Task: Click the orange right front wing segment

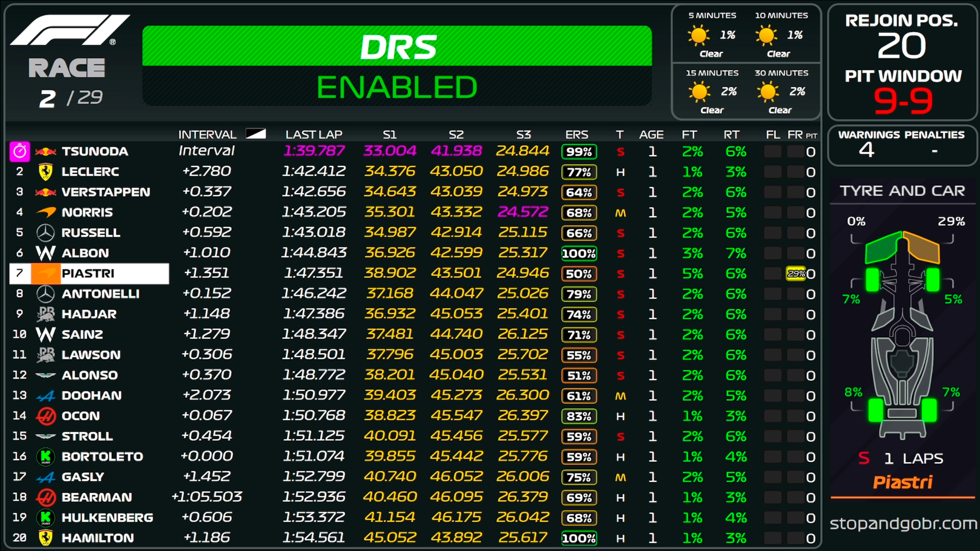Action: pyautogui.click(x=921, y=248)
